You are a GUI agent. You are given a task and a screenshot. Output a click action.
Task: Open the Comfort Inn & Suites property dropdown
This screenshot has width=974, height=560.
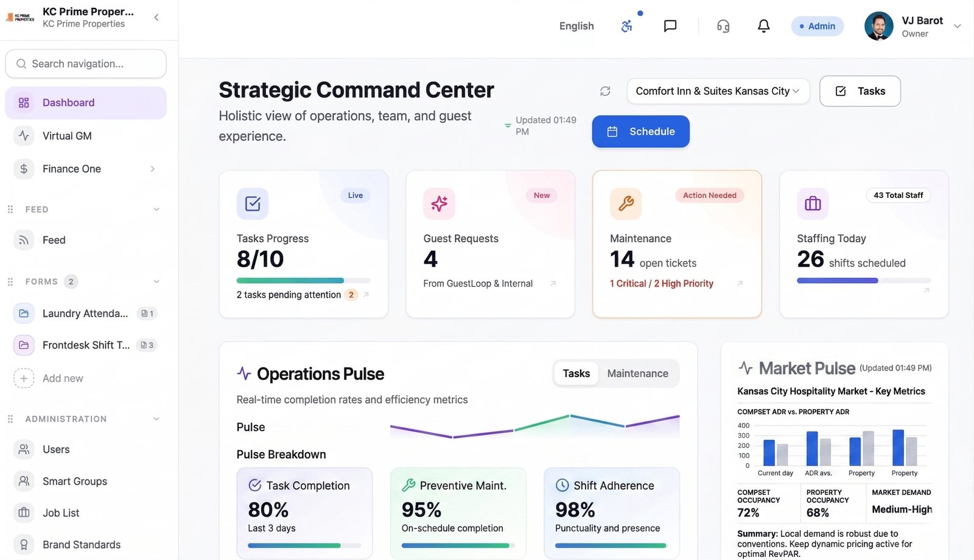click(718, 91)
